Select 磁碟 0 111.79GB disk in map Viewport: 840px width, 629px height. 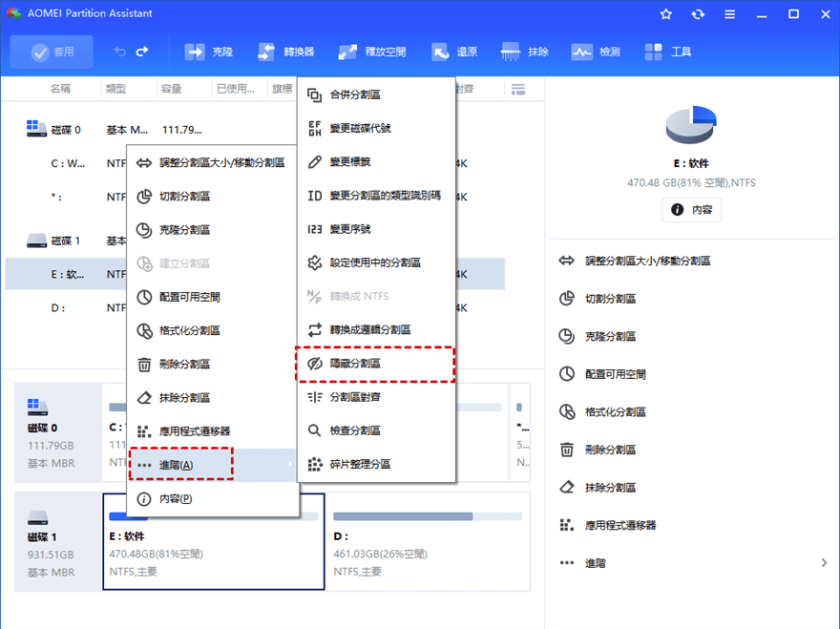58,431
